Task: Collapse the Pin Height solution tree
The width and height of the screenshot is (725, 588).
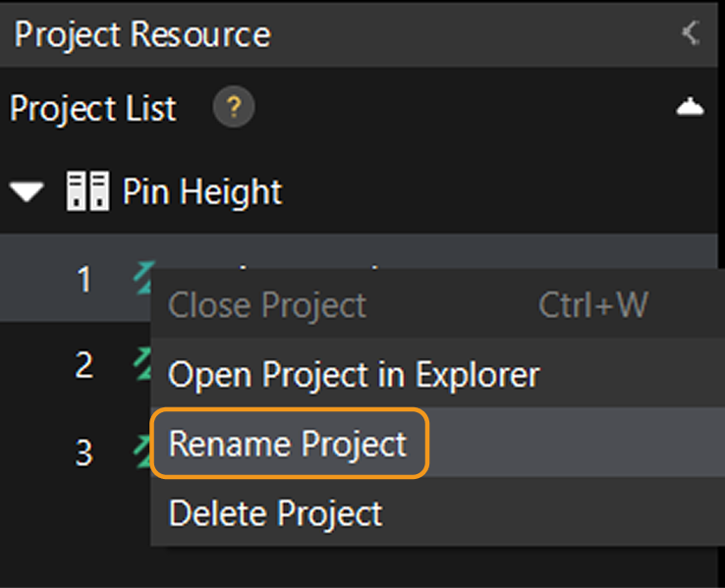Action: (x=29, y=192)
